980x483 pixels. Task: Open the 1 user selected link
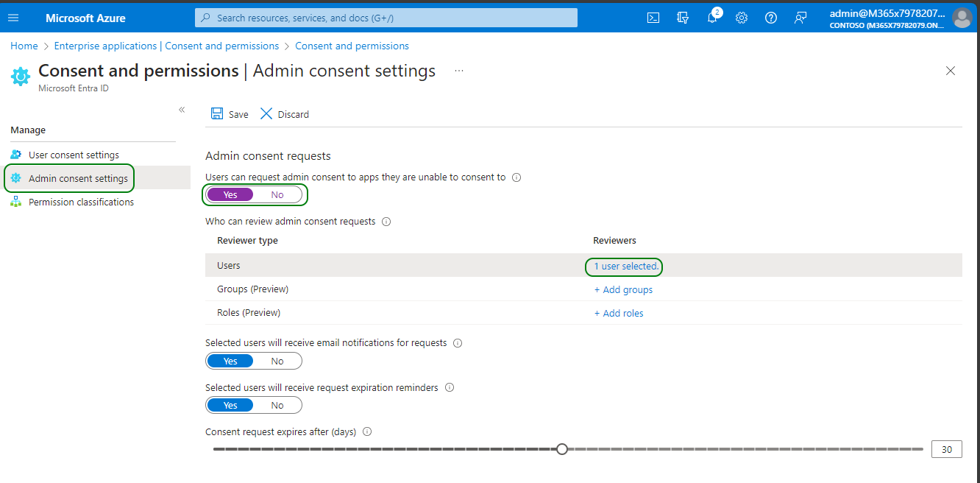tap(626, 267)
